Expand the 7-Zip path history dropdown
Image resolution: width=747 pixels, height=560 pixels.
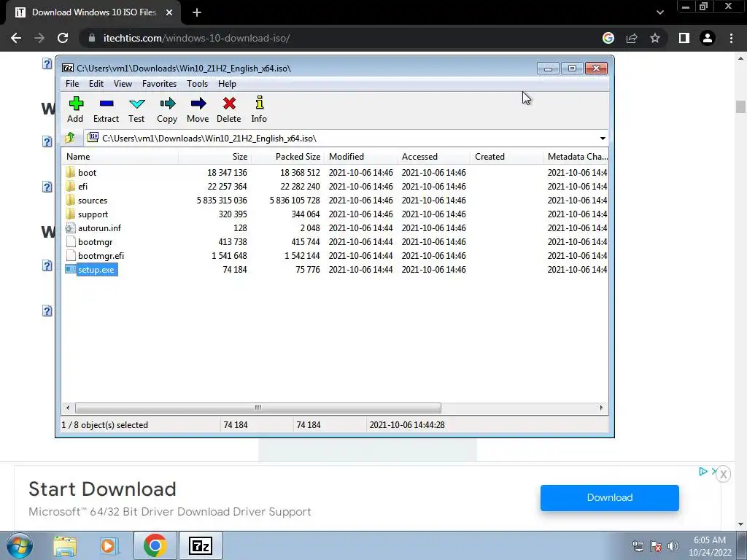pyautogui.click(x=603, y=139)
